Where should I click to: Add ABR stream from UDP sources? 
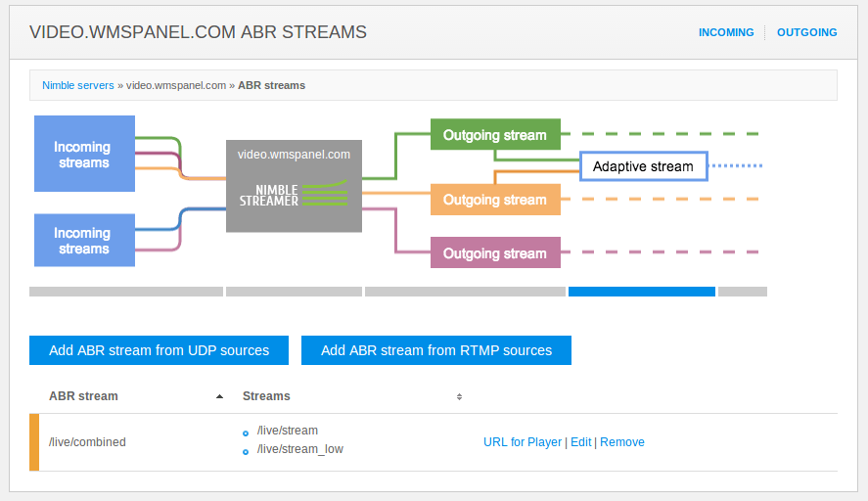pos(159,350)
